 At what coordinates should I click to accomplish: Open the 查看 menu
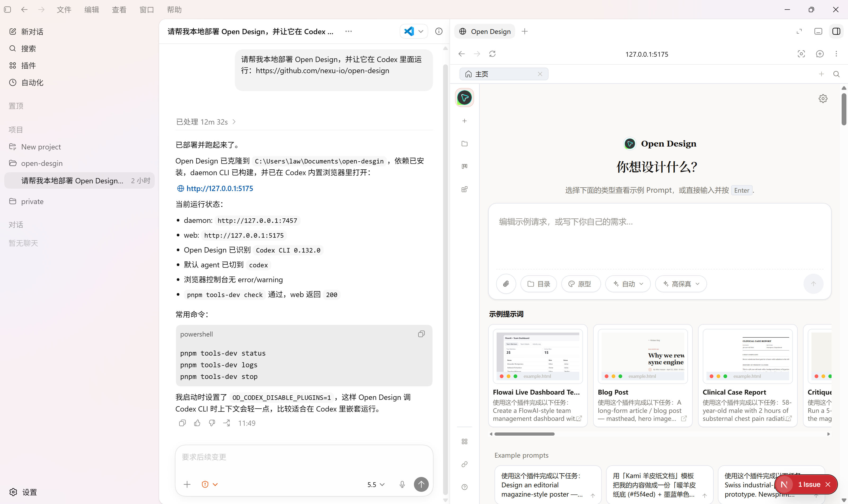pos(119,10)
